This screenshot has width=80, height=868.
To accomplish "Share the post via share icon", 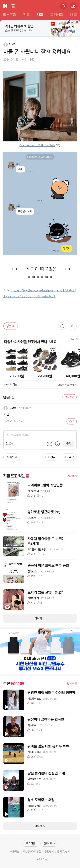I will click(73, 326).
